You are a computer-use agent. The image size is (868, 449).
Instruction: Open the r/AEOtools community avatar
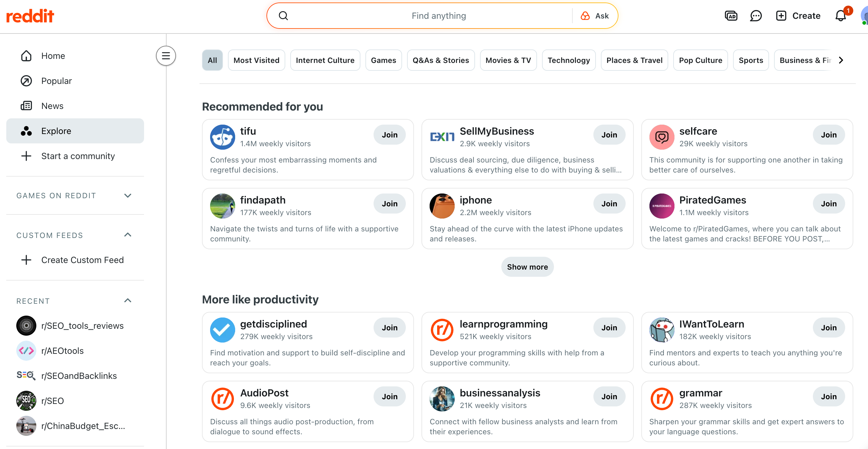[26, 351]
